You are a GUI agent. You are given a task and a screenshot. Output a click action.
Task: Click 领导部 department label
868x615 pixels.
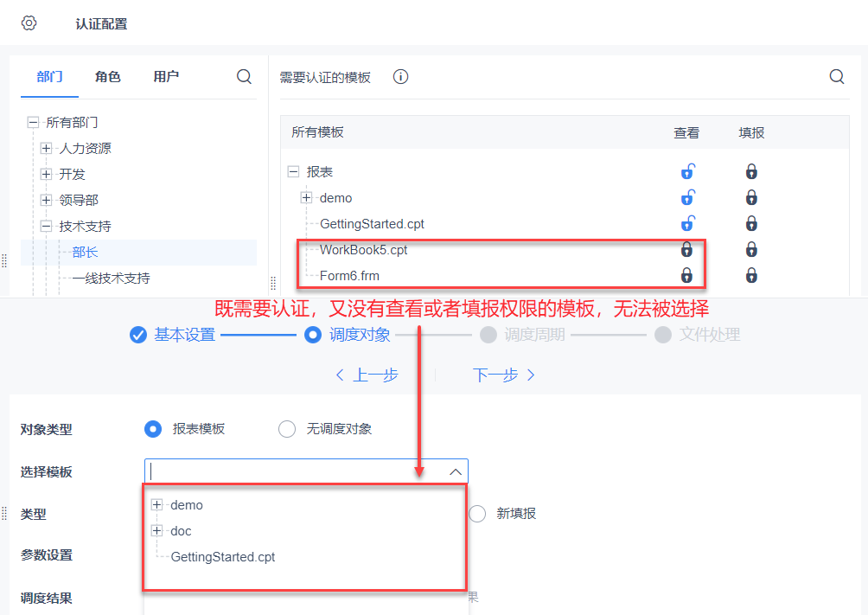tap(79, 200)
